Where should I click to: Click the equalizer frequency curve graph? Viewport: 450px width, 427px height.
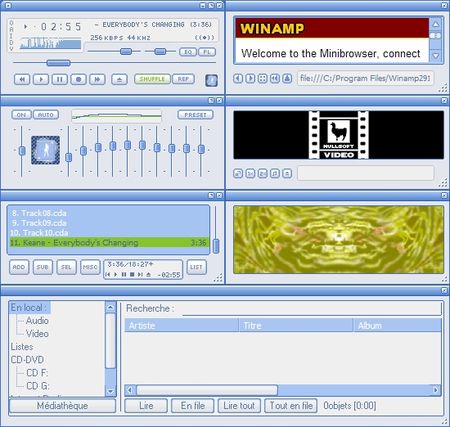click(117, 116)
